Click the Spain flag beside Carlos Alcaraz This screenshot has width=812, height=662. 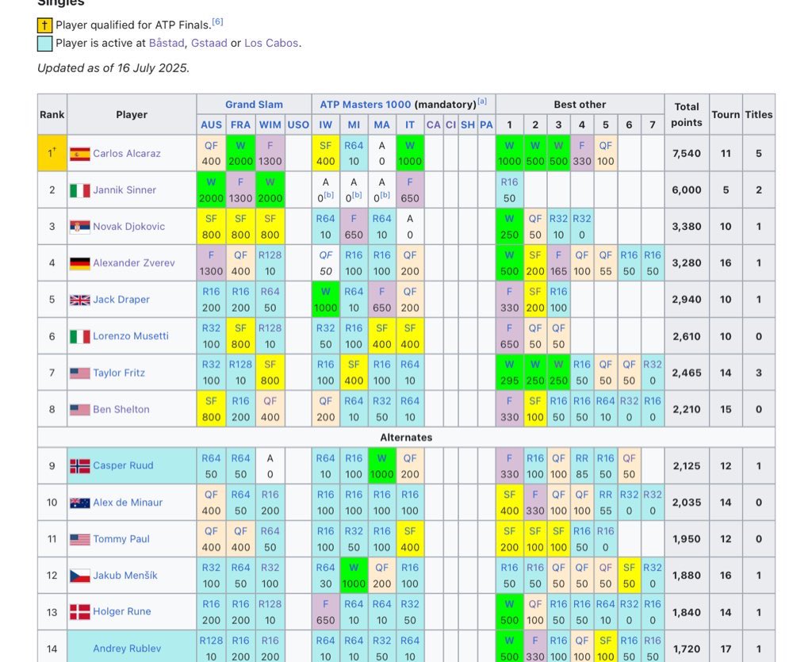[x=80, y=154]
